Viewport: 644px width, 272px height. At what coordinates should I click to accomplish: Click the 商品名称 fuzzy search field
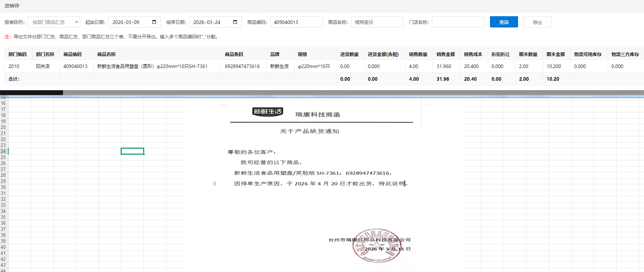(x=377, y=22)
